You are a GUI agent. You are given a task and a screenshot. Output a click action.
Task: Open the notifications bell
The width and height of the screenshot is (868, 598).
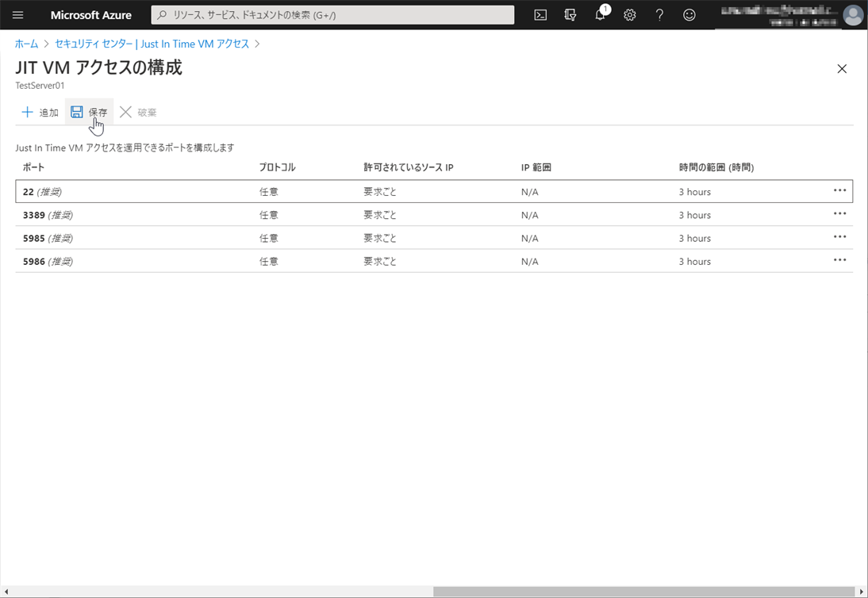[600, 15]
